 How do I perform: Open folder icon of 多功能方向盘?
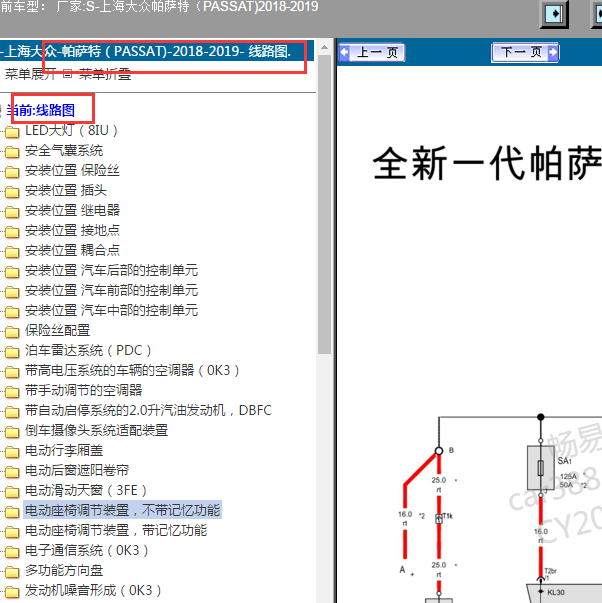point(12,572)
